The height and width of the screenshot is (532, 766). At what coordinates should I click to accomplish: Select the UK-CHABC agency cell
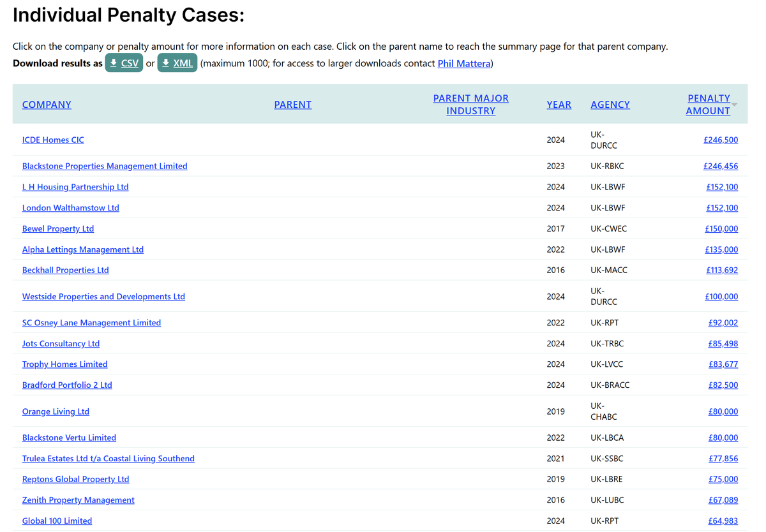(604, 411)
